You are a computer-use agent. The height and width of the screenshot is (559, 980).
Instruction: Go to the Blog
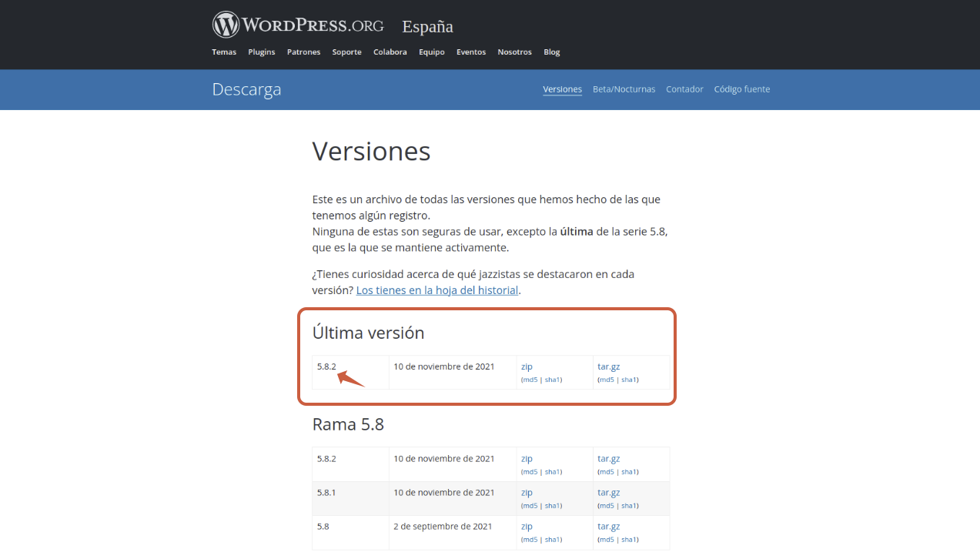point(551,52)
